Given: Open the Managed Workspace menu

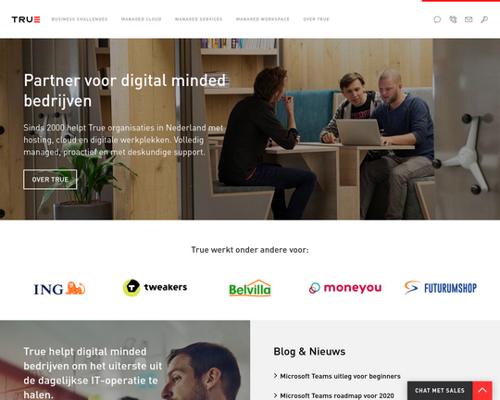Looking at the screenshot, I should point(263,19).
